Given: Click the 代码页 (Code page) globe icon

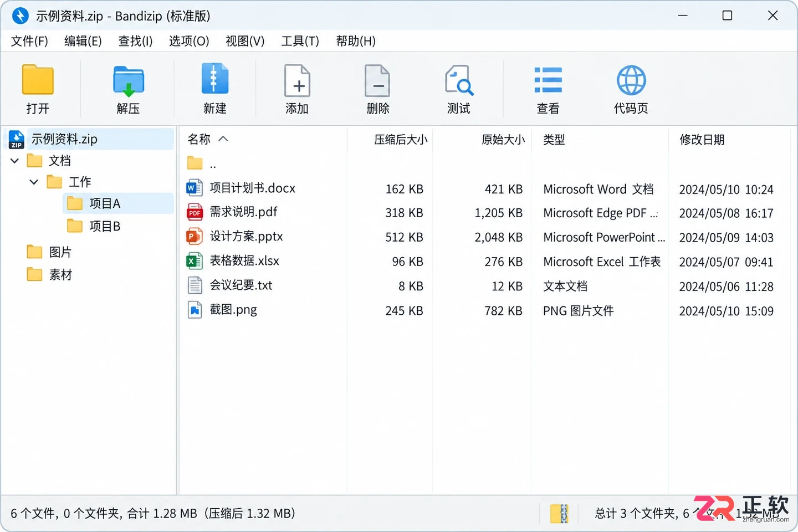Looking at the screenshot, I should click(x=631, y=80).
